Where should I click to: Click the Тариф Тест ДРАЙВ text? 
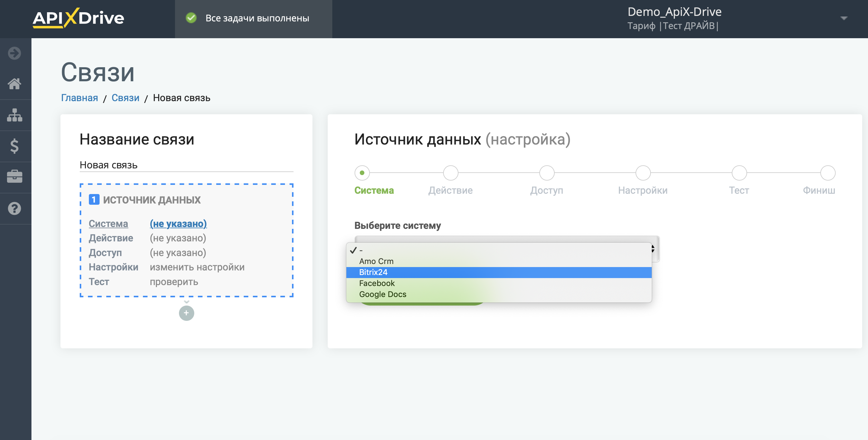pyautogui.click(x=673, y=26)
